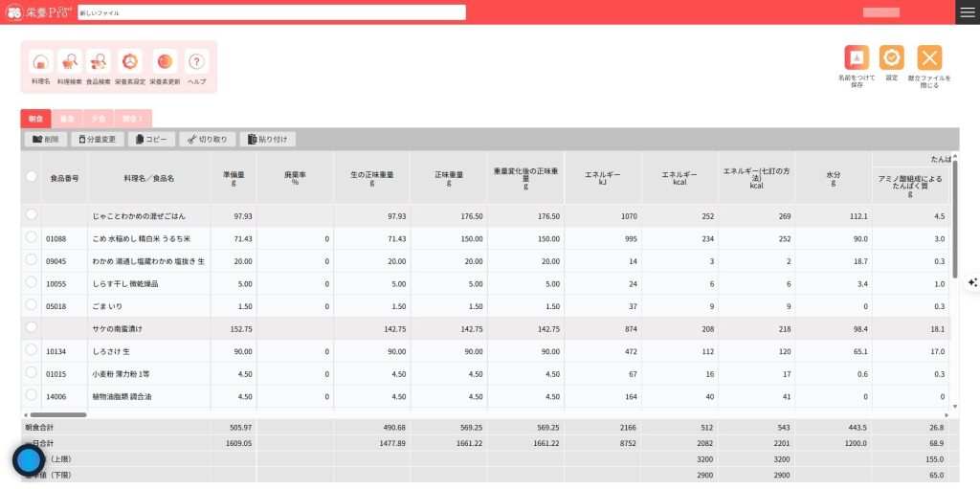The width and height of the screenshot is (980, 489).
Task: Open 料理検索 dish search
Action: tap(69, 63)
